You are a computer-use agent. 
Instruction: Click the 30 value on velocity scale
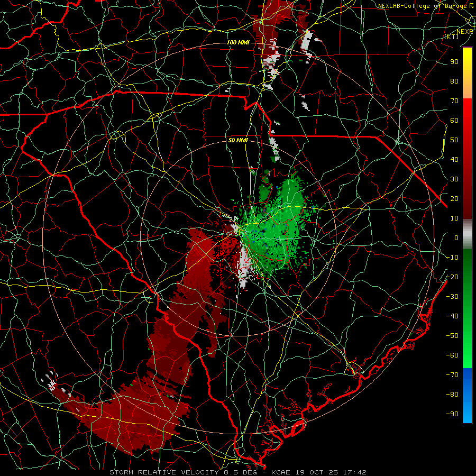point(454,179)
